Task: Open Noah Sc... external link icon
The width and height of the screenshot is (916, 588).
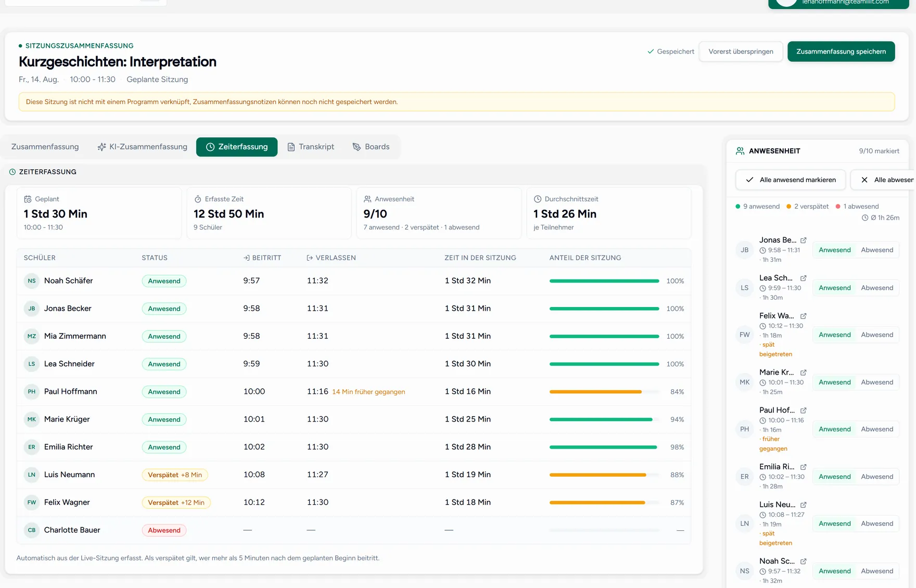Action: tap(804, 561)
